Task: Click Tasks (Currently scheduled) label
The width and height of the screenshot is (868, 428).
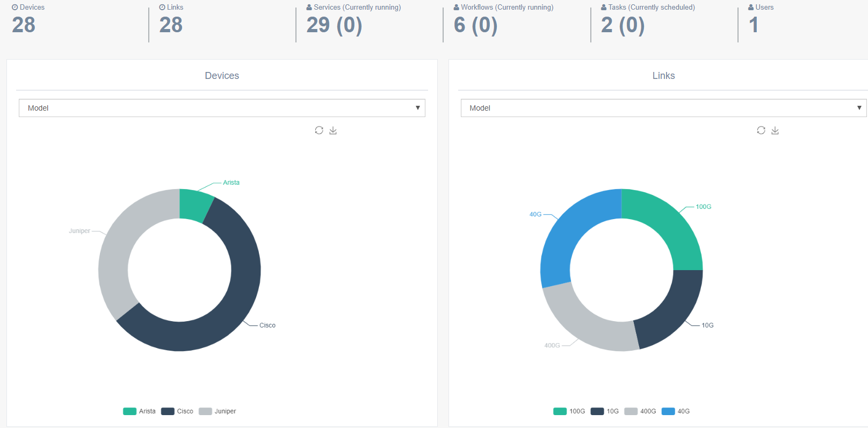Action: [x=652, y=8]
